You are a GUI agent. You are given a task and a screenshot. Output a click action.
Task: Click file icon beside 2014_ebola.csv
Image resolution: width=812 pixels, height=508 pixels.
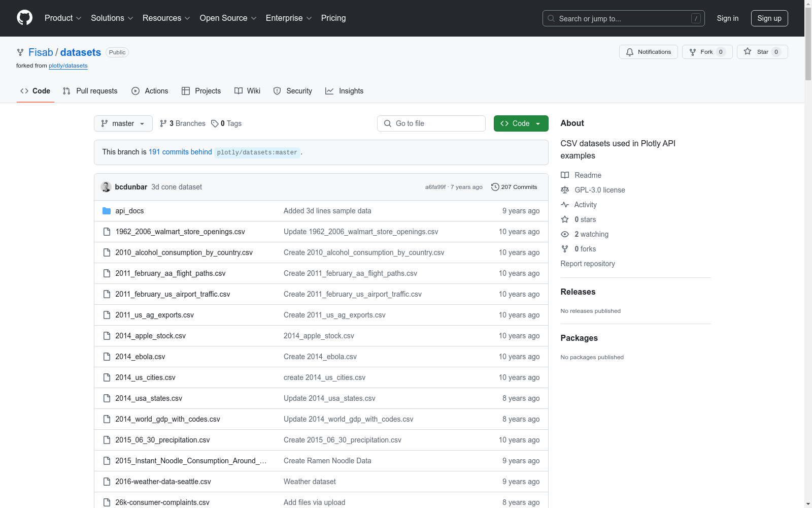tap(107, 357)
